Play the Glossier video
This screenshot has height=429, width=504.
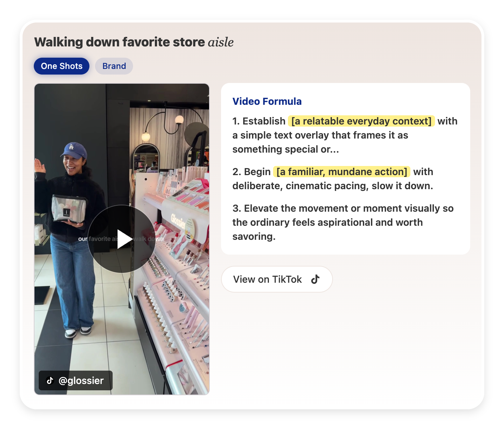click(x=122, y=239)
